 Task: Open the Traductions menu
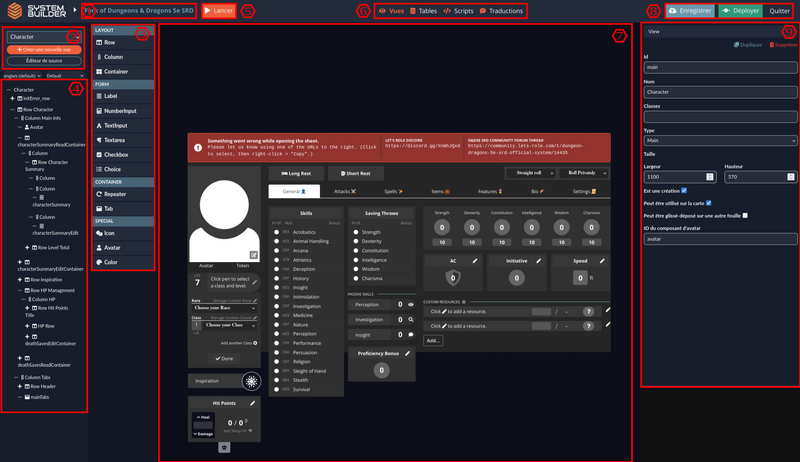pos(501,11)
